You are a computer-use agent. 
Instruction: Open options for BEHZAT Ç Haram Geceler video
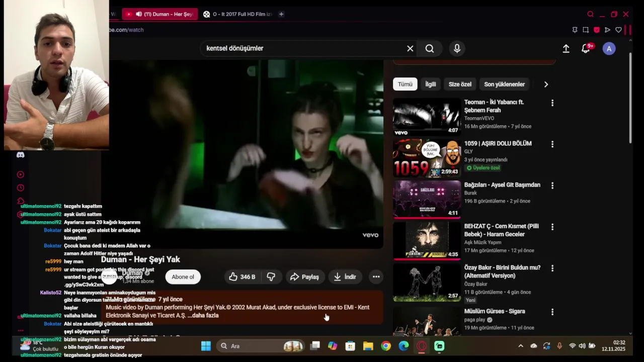pyautogui.click(x=552, y=227)
